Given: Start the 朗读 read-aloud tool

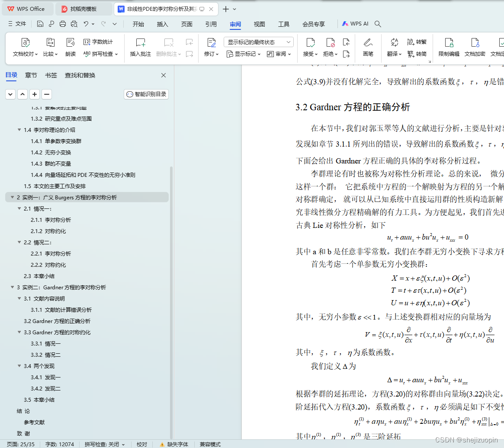Looking at the screenshot, I should click(71, 47).
